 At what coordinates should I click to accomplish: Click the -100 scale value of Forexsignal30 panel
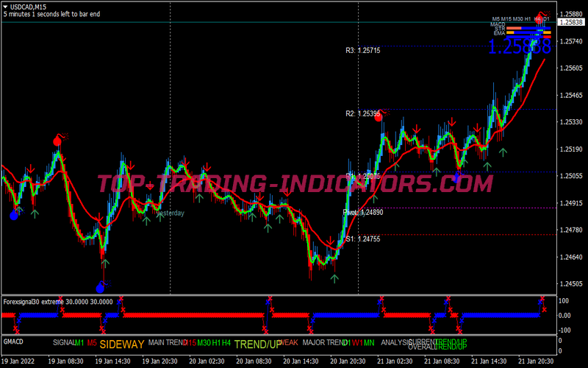tap(564, 330)
